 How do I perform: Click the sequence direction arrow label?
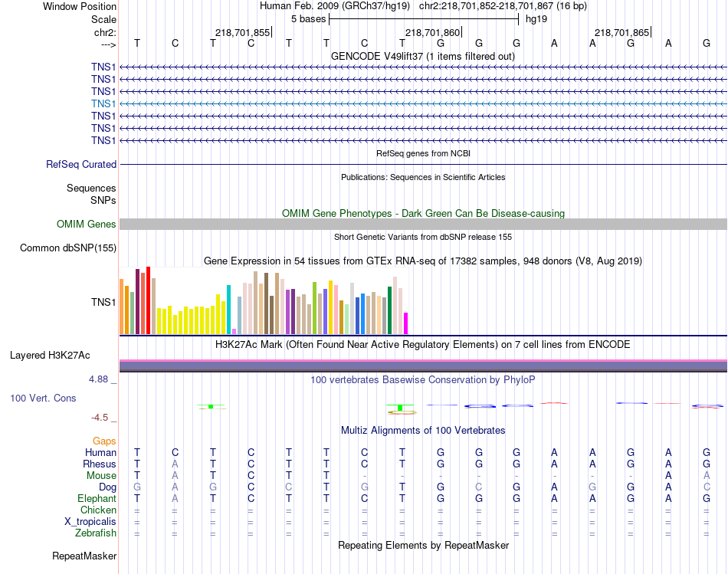click(109, 44)
